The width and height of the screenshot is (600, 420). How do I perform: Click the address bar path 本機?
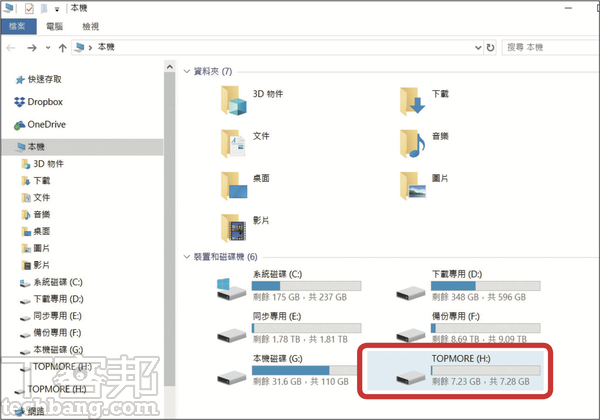(x=106, y=47)
